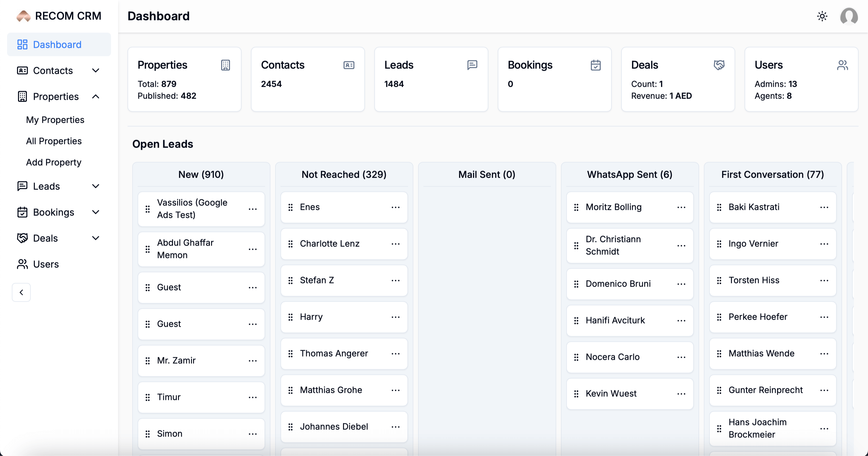Collapse the sidebar with arrow button
The width and height of the screenshot is (868, 456).
21,292
